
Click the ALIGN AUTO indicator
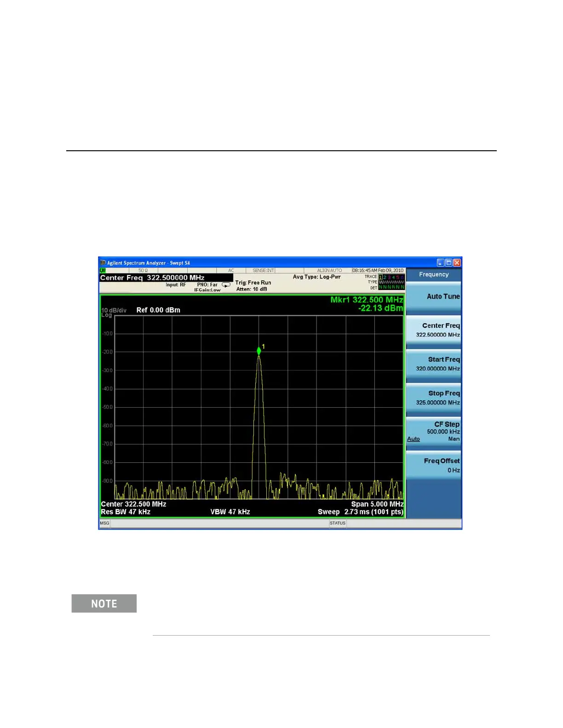coord(329,271)
